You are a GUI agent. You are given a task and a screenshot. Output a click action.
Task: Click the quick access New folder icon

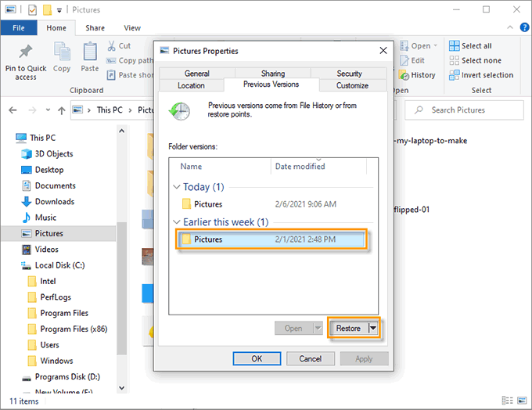[47, 10]
